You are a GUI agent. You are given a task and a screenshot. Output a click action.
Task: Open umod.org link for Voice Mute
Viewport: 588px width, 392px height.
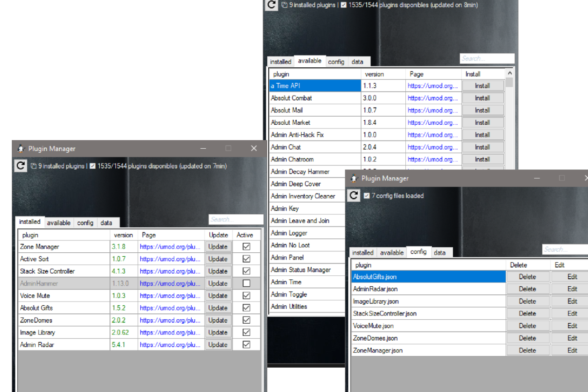click(170, 296)
